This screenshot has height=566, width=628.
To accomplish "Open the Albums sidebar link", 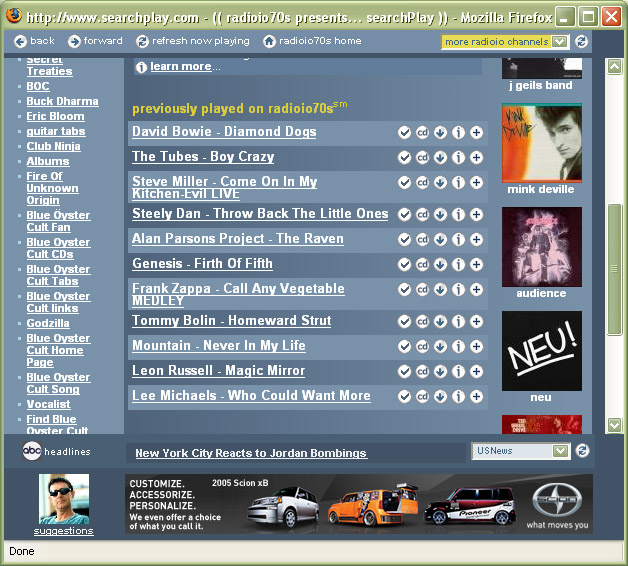I will pos(48,161).
